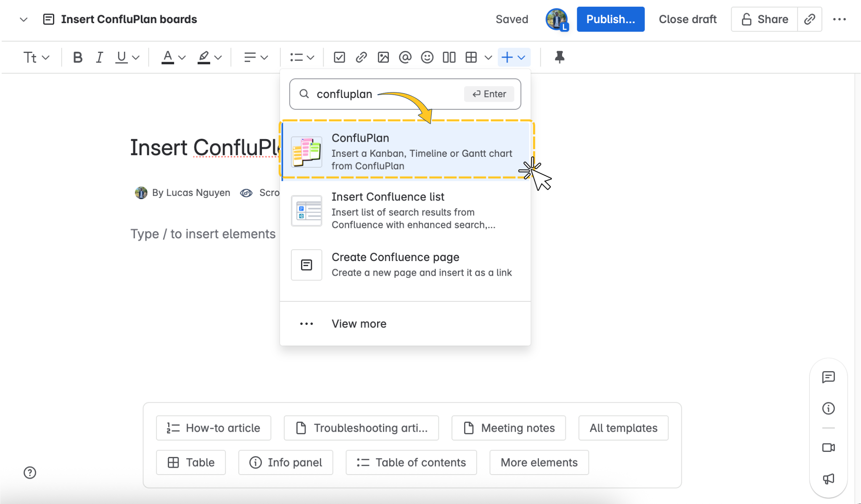
Task: Insert a link using the link icon
Action: pyautogui.click(x=361, y=57)
